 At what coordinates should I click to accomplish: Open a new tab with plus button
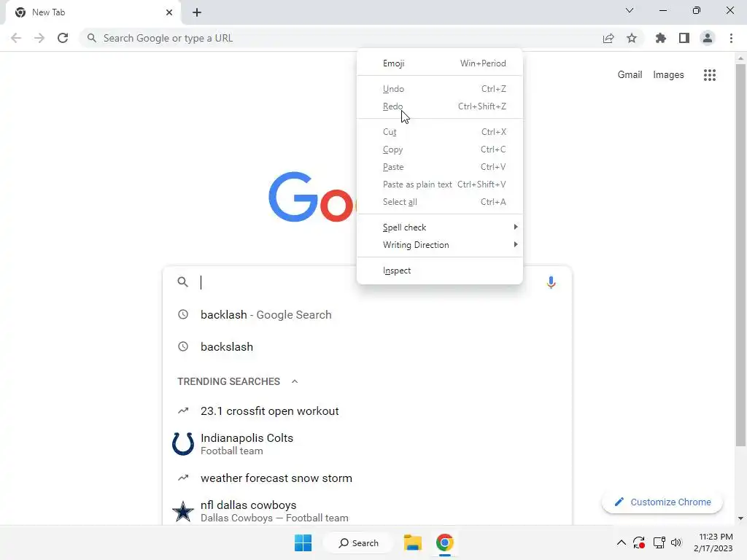pos(197,12)
